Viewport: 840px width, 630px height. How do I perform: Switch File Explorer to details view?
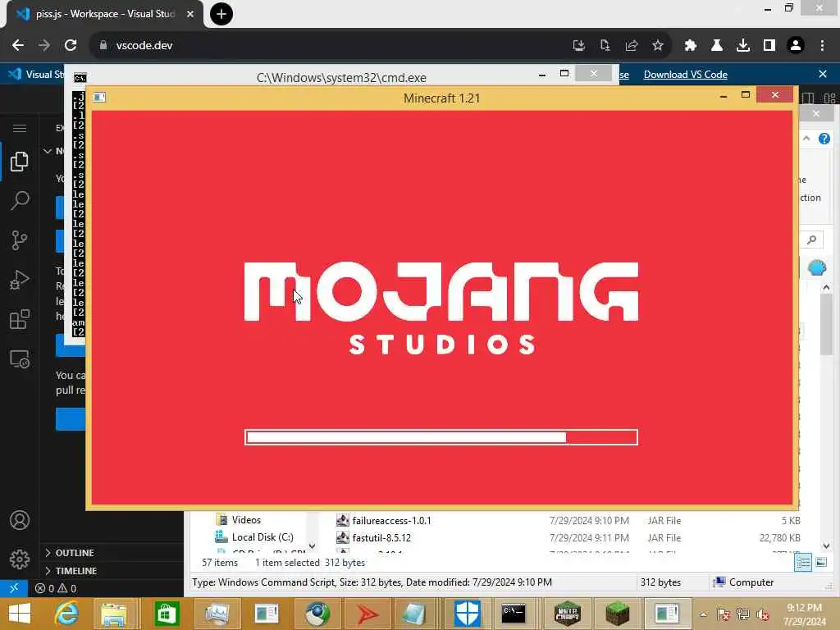pyautogui.click(x=803, y=563)
